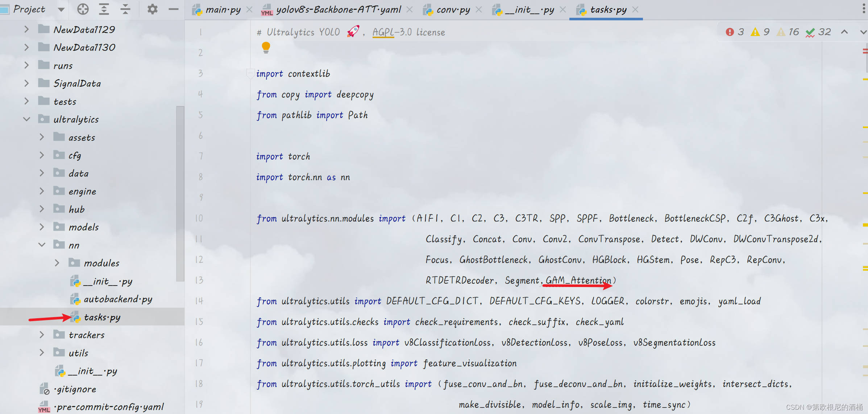Expand the hub folder chevron
Screen dimensions: 868x414
tap(42, 209)
